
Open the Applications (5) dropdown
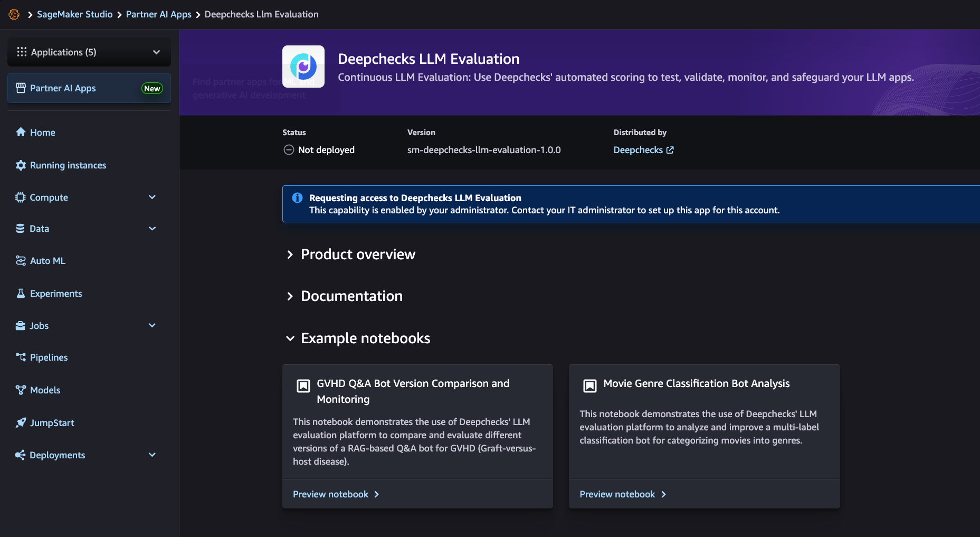coord(89,52)
